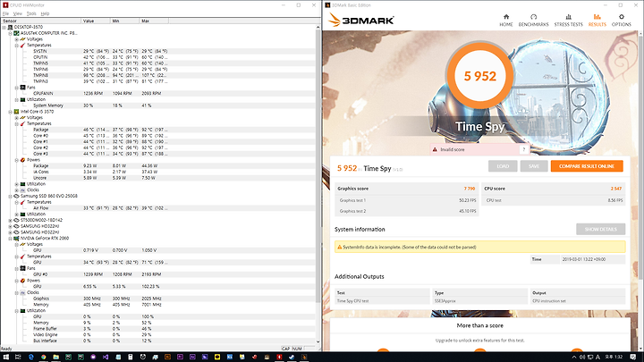The width and height of the screenshot is (644, 362).
Task: Click the Load button in 3DMark
Action: (x=503, y=166)
